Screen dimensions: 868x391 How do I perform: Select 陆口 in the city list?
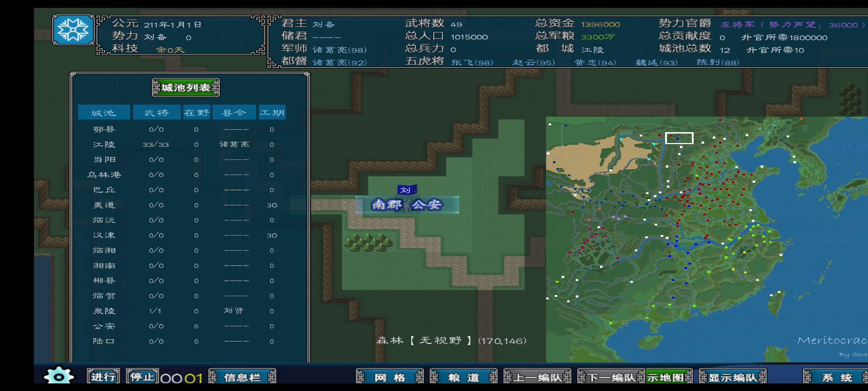[x=104, y=341]
